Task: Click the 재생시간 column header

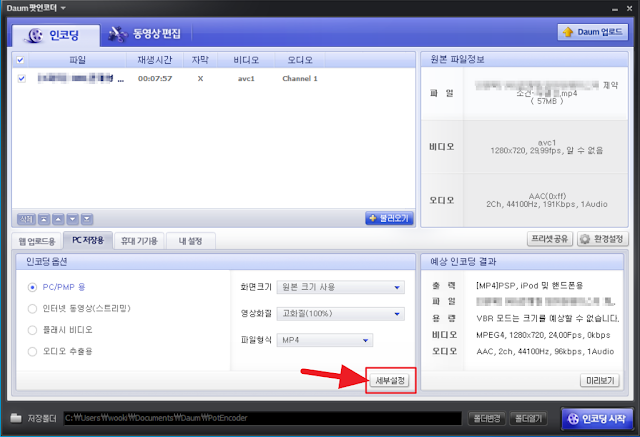Action: click(155, 60)
